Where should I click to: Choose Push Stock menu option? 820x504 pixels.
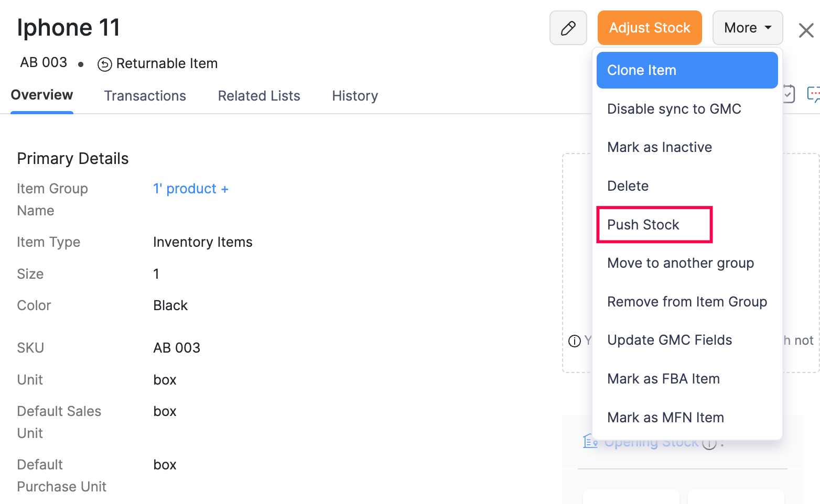[x=643, y=225]
